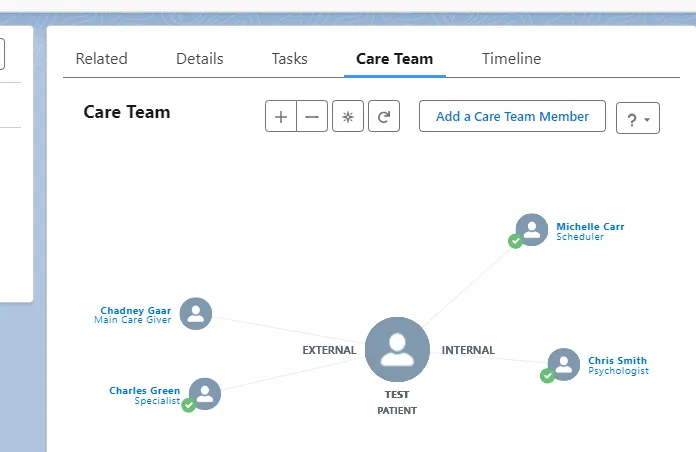The height and width of the screenshot is (452, 696).
Task: Open Chadney Gaar name link
Action: (x=136, y=310)
